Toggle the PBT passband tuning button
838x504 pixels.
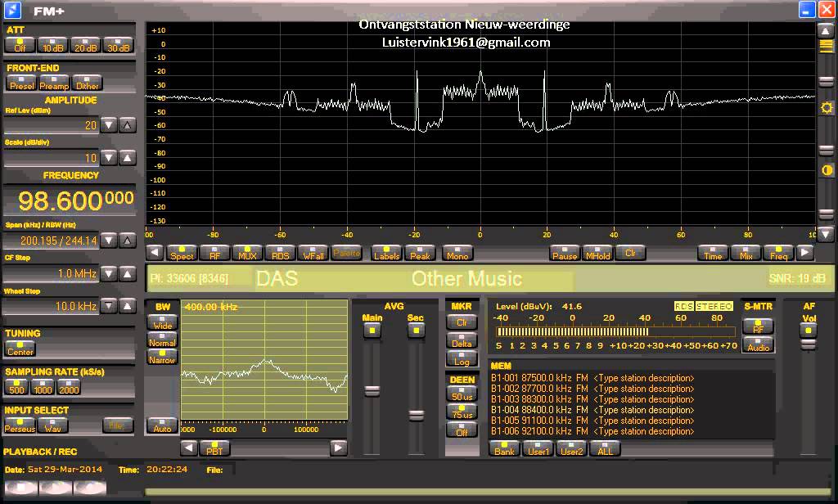tap(214, 448)
